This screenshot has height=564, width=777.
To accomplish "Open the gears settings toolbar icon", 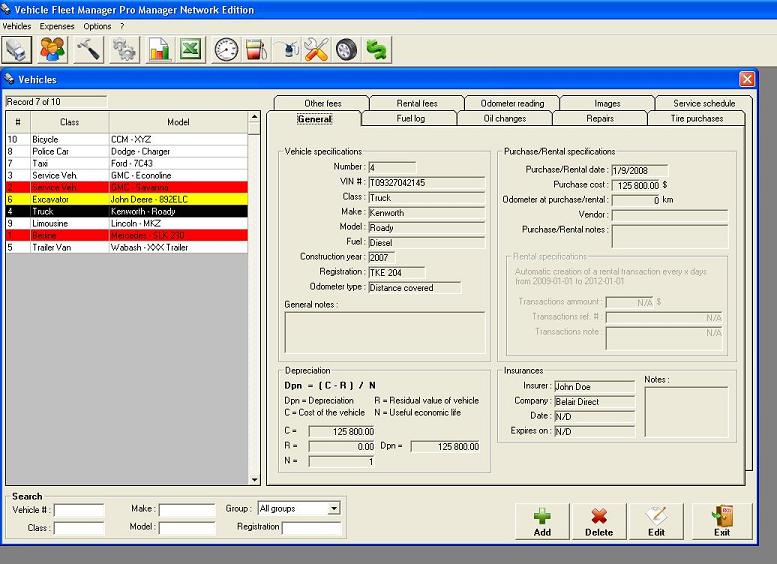I will coord(124,50).
